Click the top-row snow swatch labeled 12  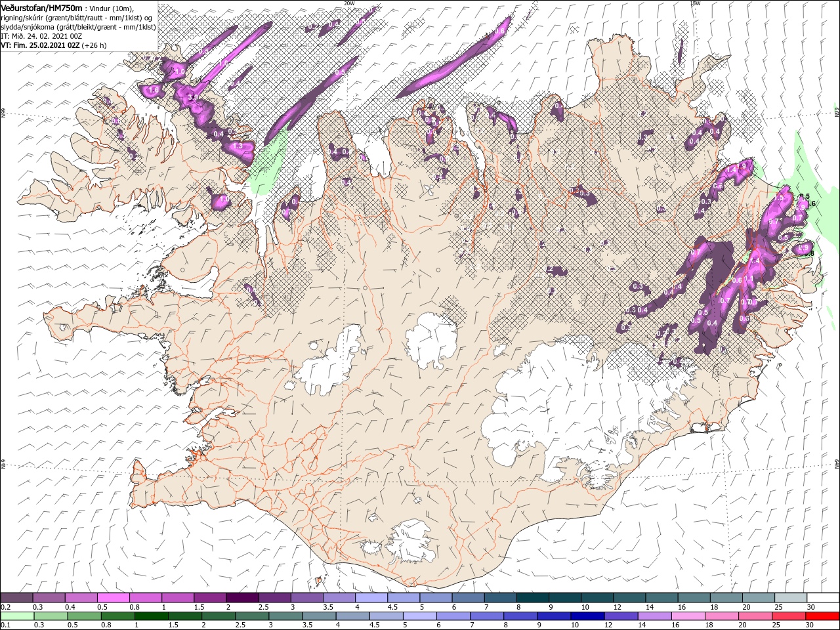(629, 598)
